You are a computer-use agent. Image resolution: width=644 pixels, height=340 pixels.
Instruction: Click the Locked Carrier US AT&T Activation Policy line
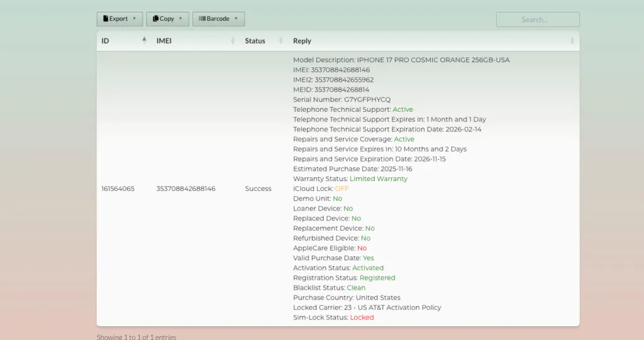pyautogui.click(x=367, y=307)
